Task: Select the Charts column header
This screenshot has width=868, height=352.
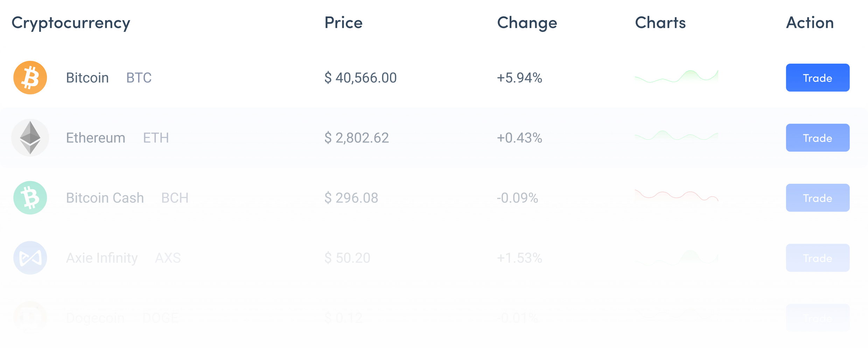Action: click(660, 23)
